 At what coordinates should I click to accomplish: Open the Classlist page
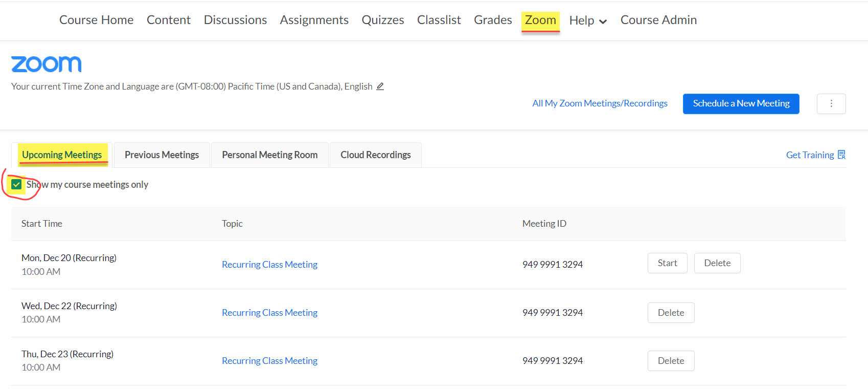(x=439, y=20)
